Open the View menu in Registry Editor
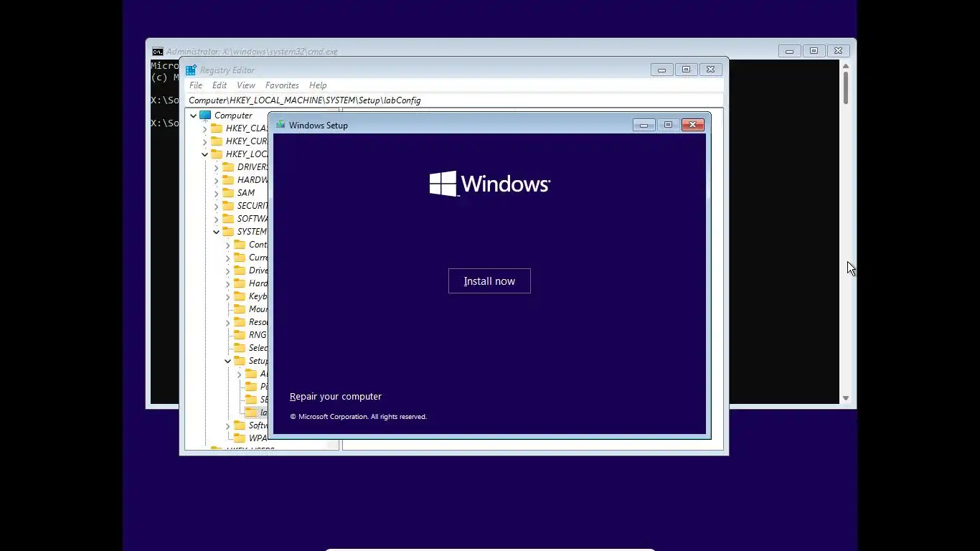Viewport: 980px width, 551px height. click(x=246, y=85)
